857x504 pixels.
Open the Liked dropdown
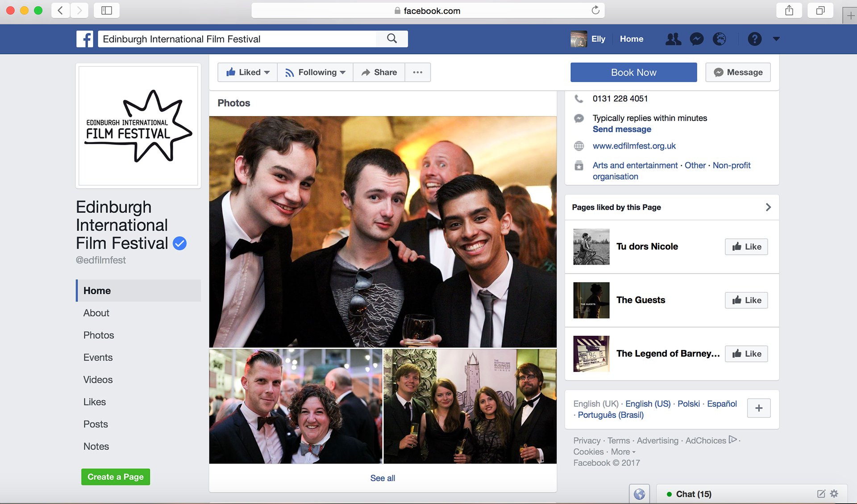click(248, 72)
